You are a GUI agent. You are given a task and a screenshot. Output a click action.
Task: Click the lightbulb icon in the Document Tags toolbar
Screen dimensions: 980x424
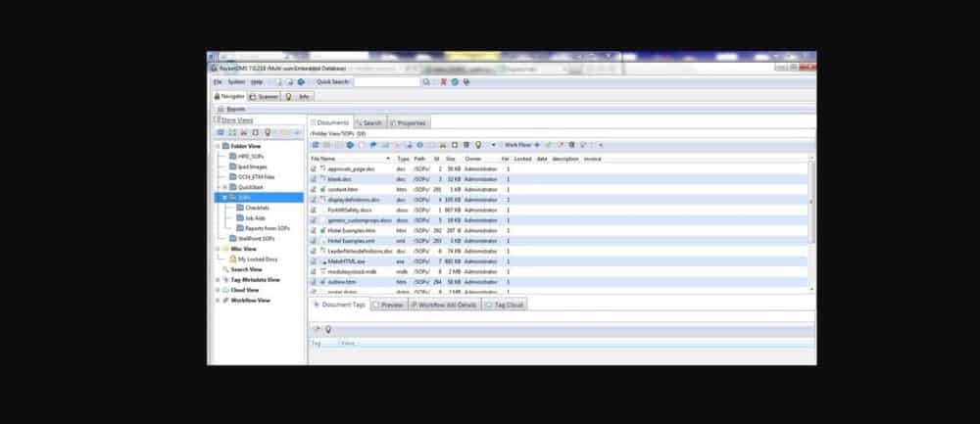coord(327,329)
